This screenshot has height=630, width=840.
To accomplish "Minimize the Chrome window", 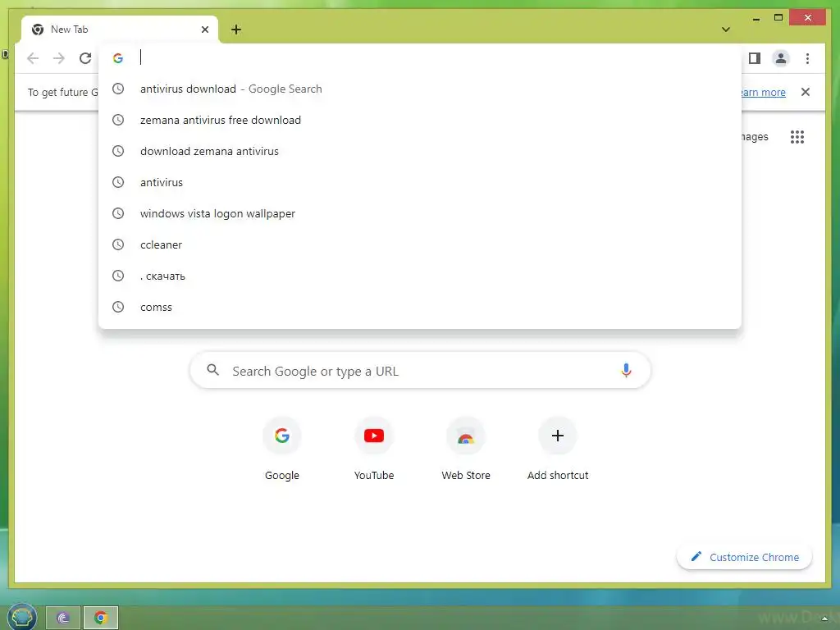I will tap(756, 19).
